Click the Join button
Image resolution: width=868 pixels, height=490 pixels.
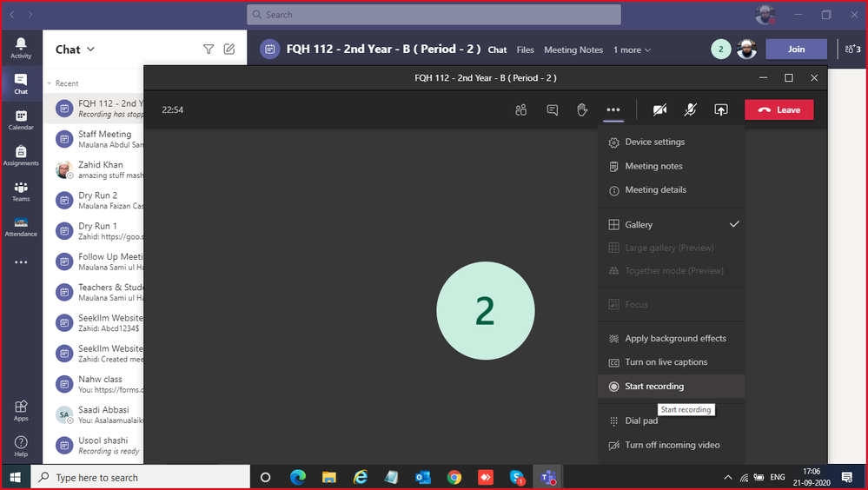point(796,50)
